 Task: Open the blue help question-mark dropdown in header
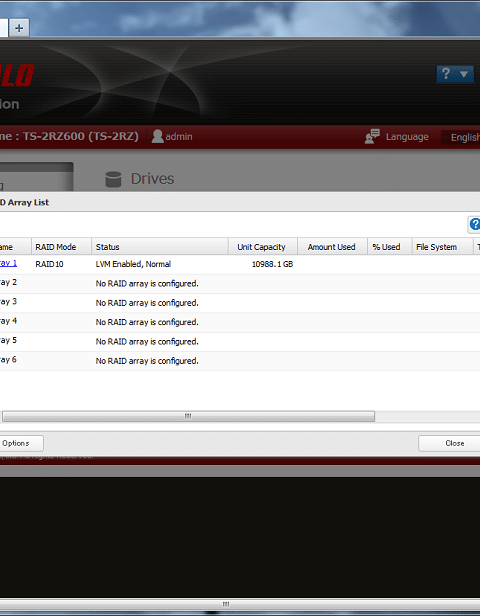455,74
